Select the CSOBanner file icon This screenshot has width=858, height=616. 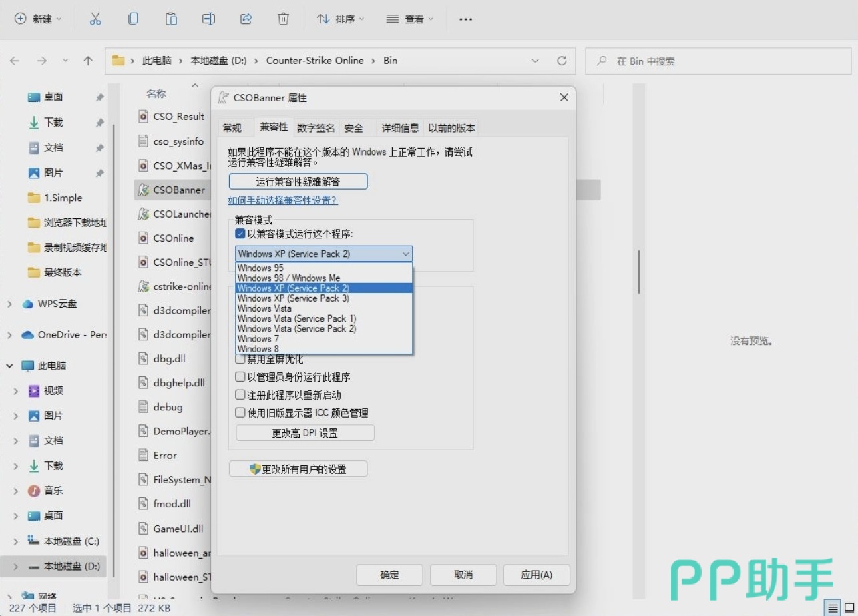coord(142,190)
